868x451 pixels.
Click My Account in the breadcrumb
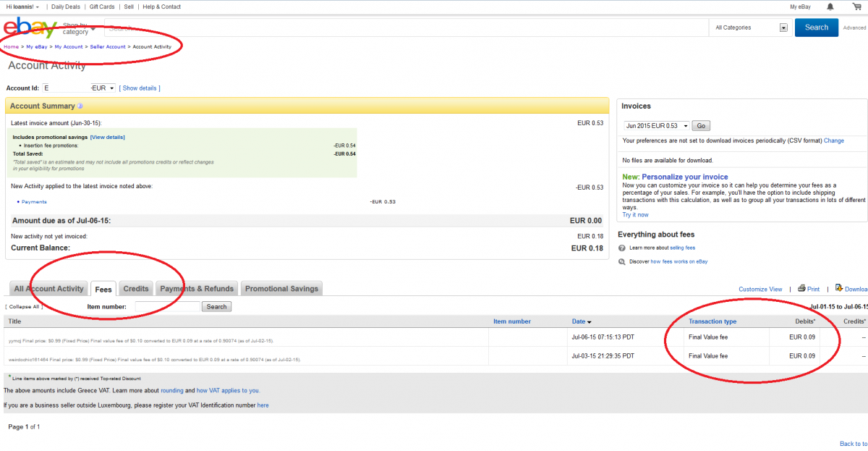69,46
